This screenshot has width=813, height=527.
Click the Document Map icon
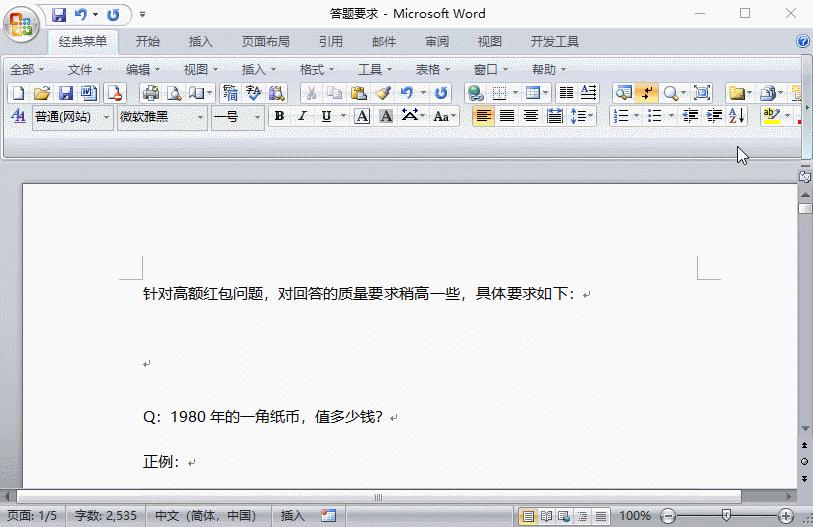click(623, 93)
